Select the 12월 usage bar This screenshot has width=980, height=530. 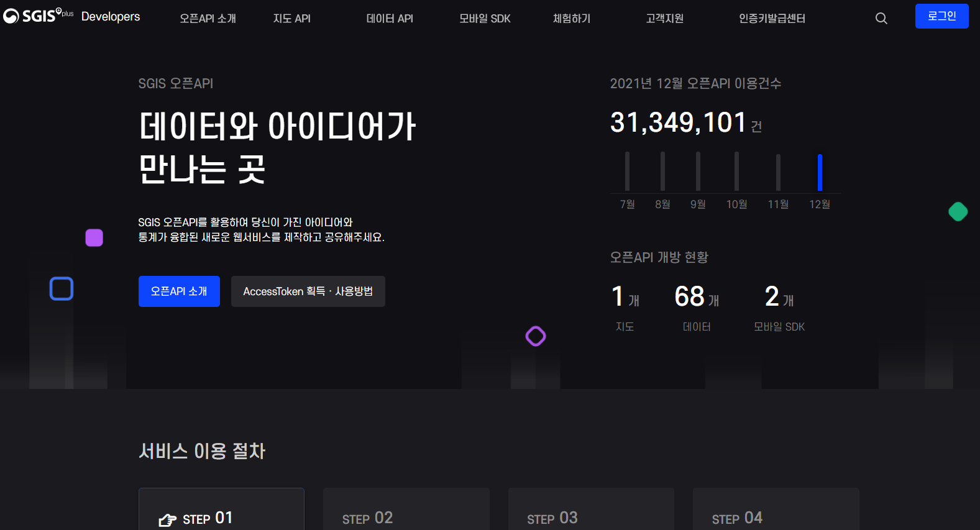(820, 172)
